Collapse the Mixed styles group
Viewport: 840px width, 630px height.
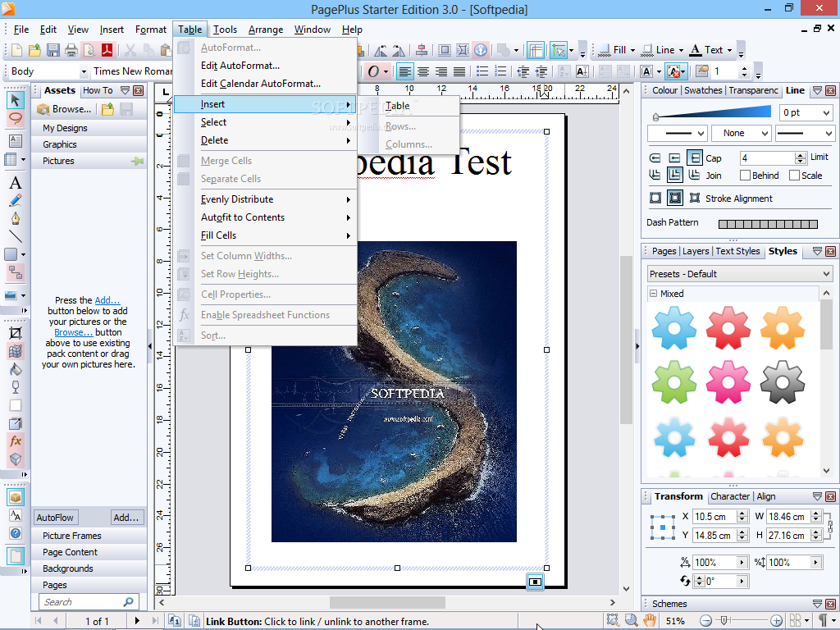654,294
